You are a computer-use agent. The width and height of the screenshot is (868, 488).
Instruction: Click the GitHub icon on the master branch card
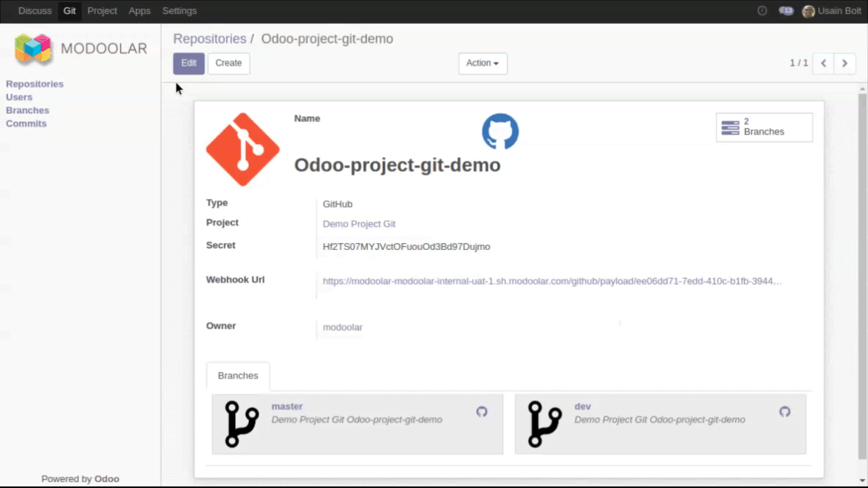click(482, 412)
